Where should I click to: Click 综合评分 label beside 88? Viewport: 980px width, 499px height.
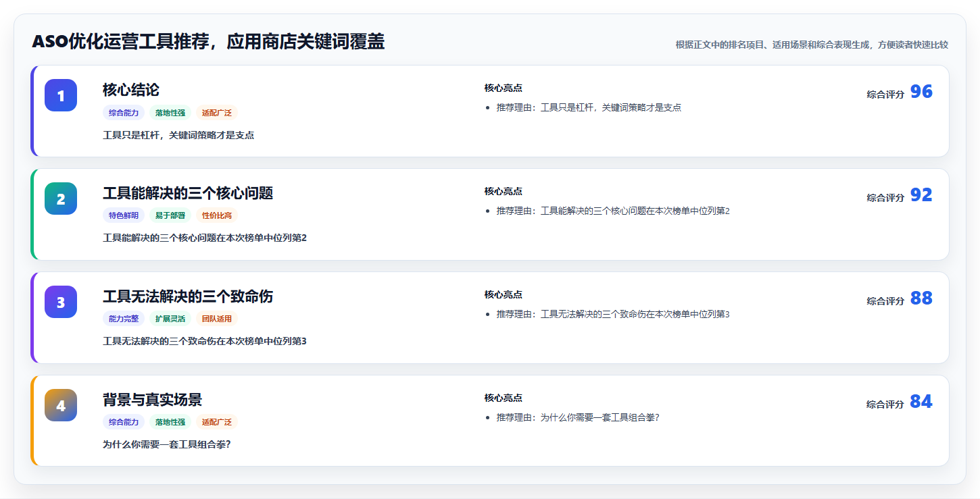coord(885,301)
